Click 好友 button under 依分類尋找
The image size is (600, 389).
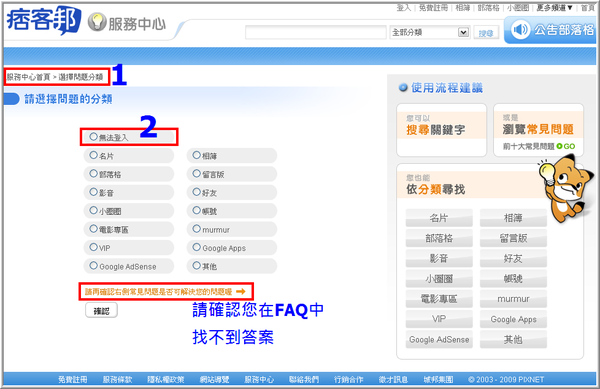pyautogui.click(x=513, y=259)
